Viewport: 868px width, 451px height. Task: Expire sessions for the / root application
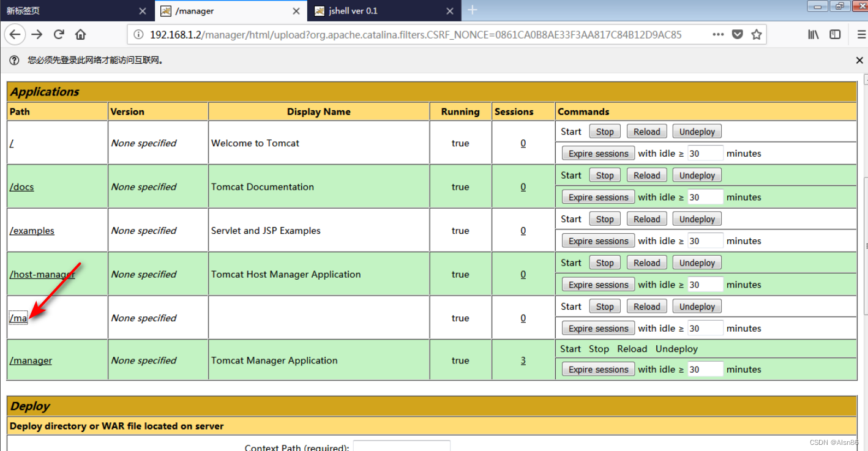click(598, 154)
